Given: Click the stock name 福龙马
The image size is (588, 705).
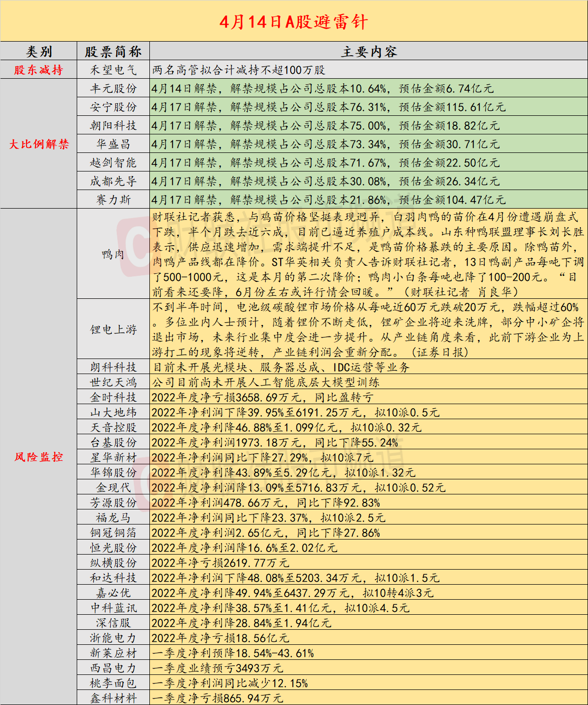Looking at the screenshot, I should [x=113, y=518].
